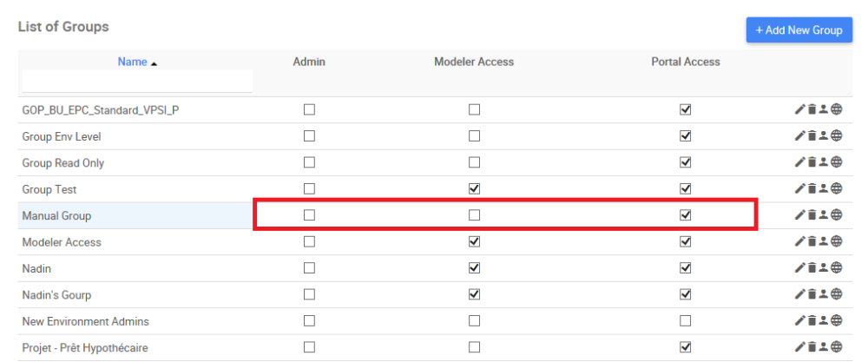Viewport: 868px width, 362px height.
Task: Uncheck Portal Access for Group Read Only
Action: 686,162
